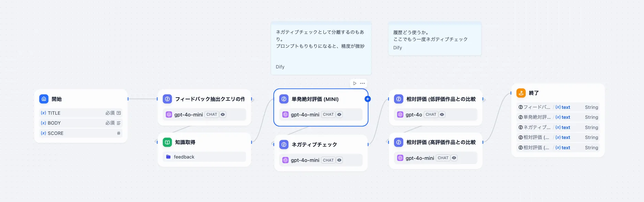Select the フィードバック抽出クエリ LLM node icon
This screenshot has width=644, height=202.
[x=167, y=99]
